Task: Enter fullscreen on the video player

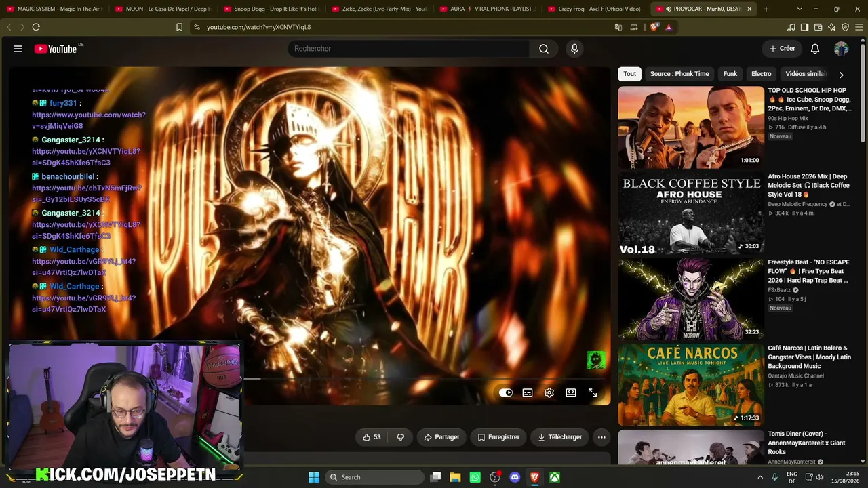Action: click(x=593, y=393)
